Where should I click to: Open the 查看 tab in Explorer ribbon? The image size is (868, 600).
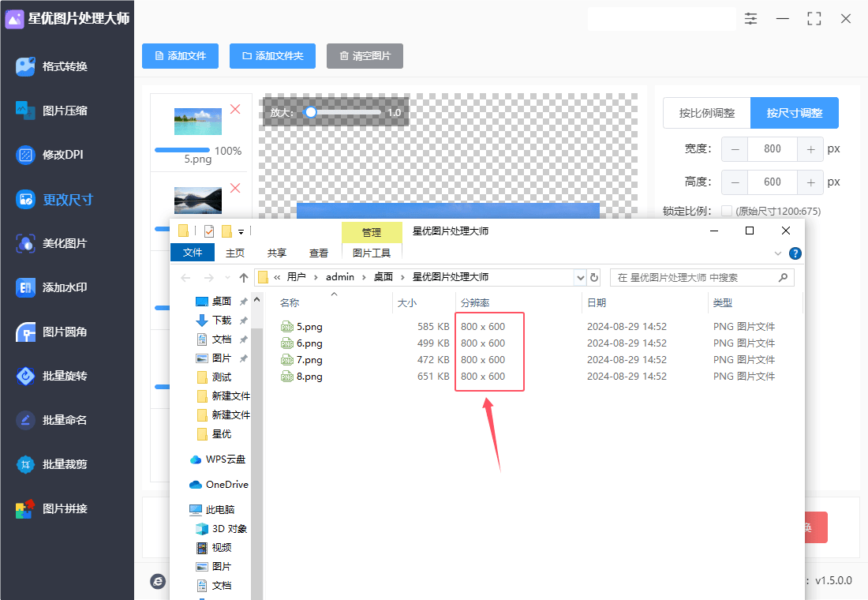click(x=319, y=253)
